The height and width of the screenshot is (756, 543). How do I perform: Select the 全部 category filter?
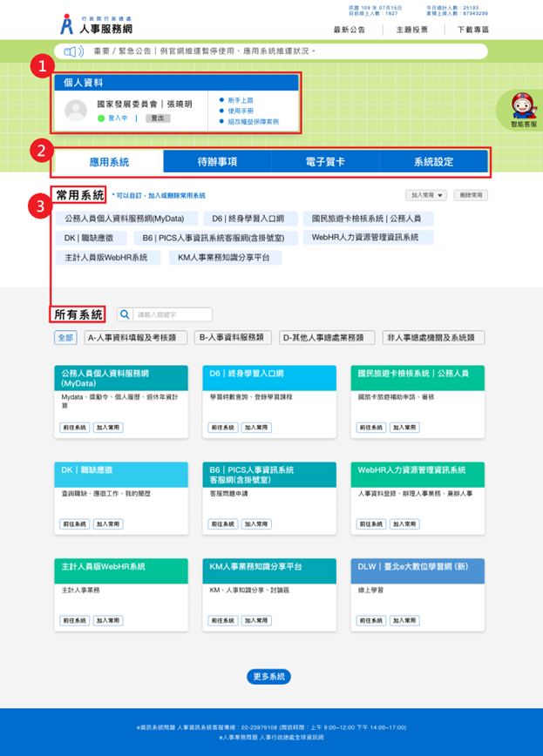coord(65,337)
